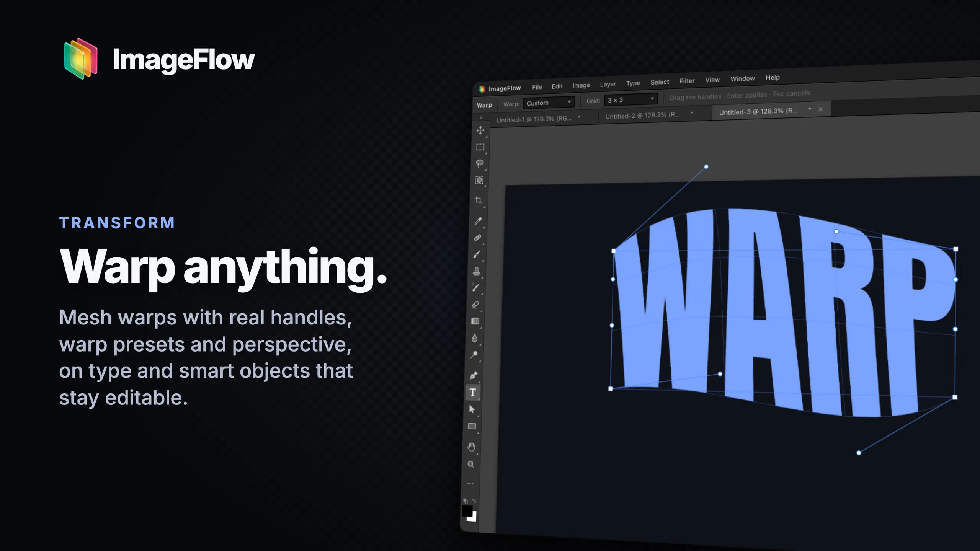Select the Healing Brush bandage tool
This screenshot has width=980, height=551.
coord(477,238)
